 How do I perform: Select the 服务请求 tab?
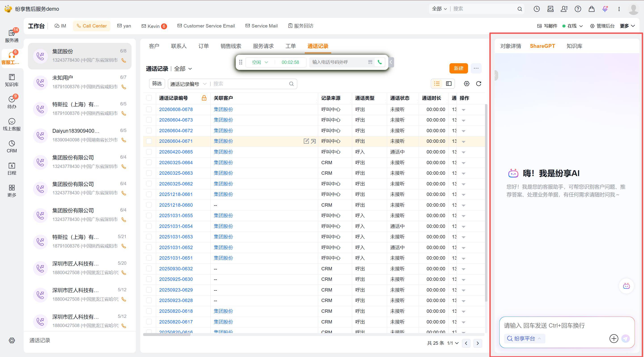pyautogui.click(x=263, y=46)
